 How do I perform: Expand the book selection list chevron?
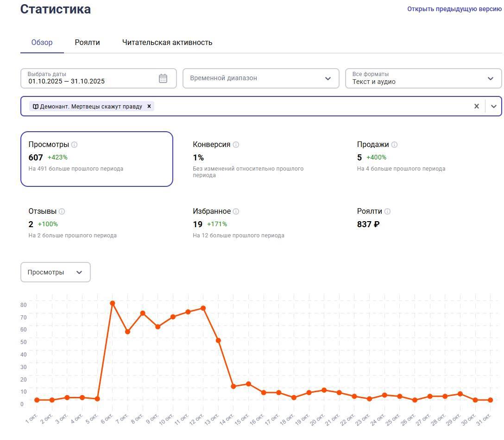(x=493, y=106)
